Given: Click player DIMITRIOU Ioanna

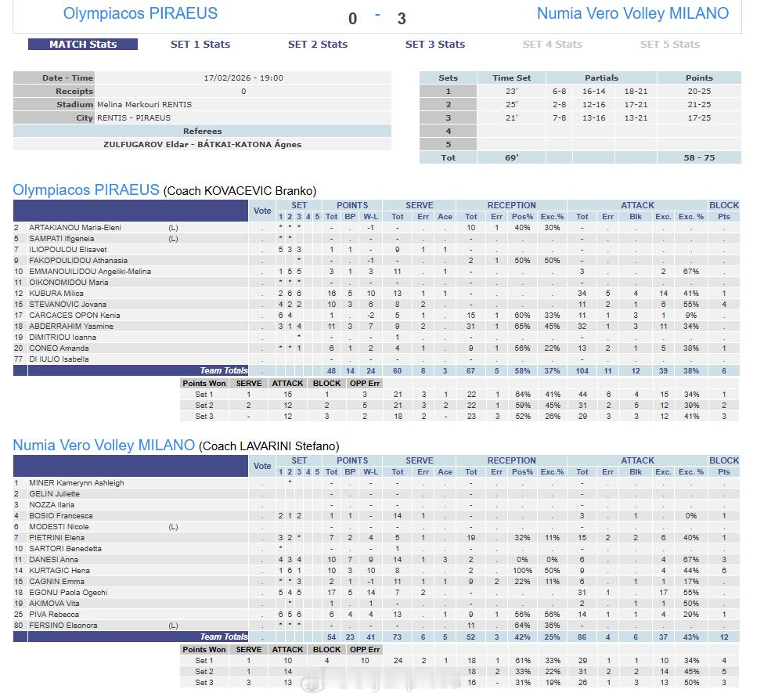Looking at the screenshot, I should (63, 337).
